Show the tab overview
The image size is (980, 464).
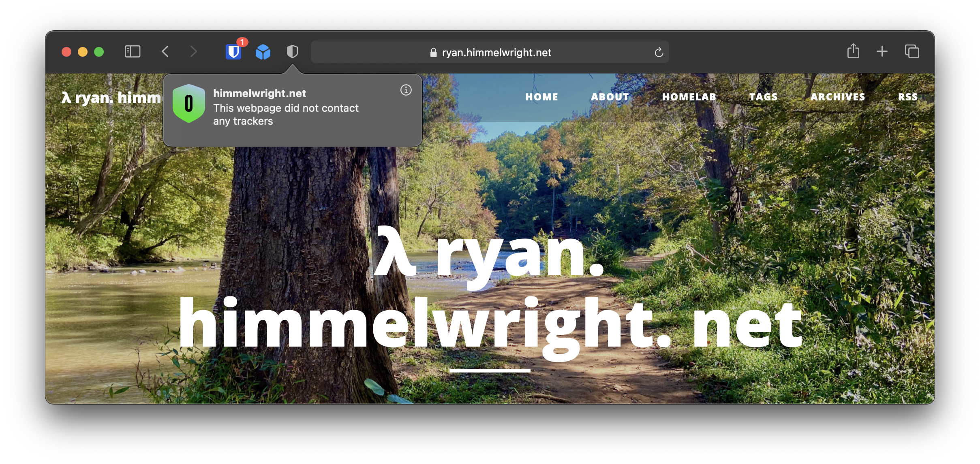[912, 51]
